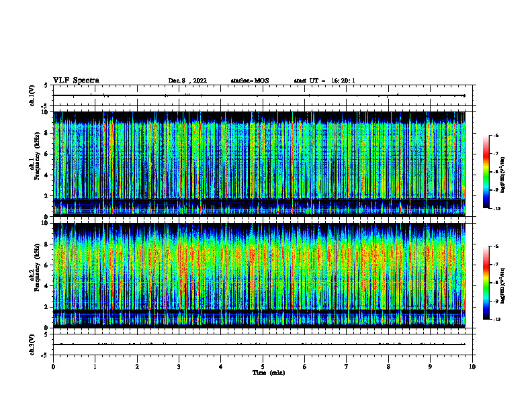Click time axis tick label "3"

coord(179,367)
